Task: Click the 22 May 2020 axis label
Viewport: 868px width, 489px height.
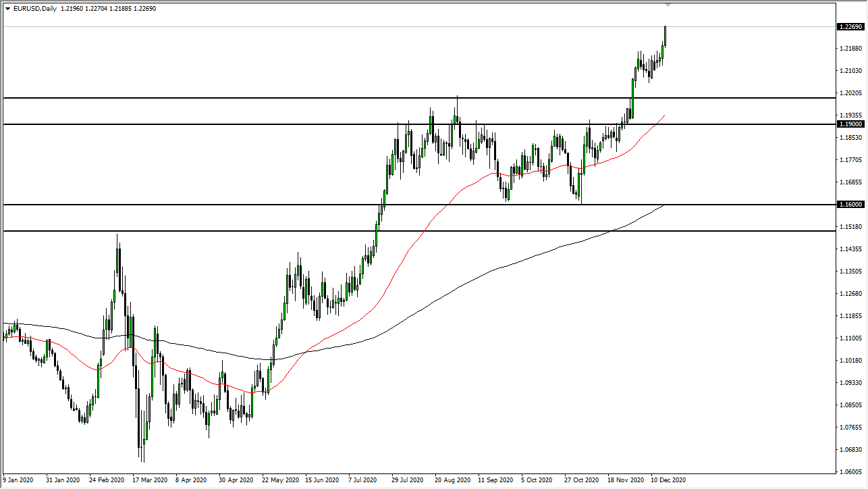Action: point(279,481)
